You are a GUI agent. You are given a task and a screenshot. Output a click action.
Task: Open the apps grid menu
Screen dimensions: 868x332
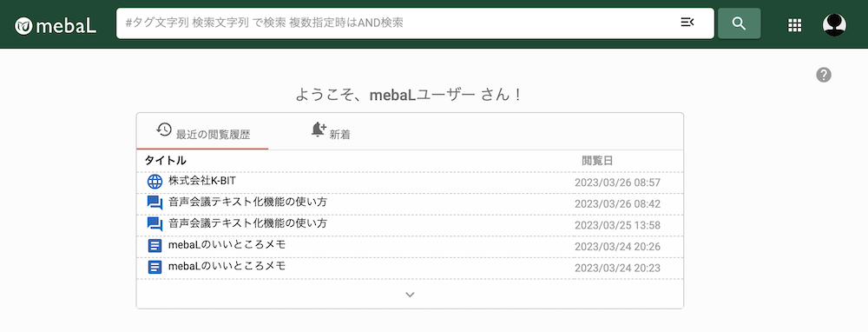coord(795,25)
